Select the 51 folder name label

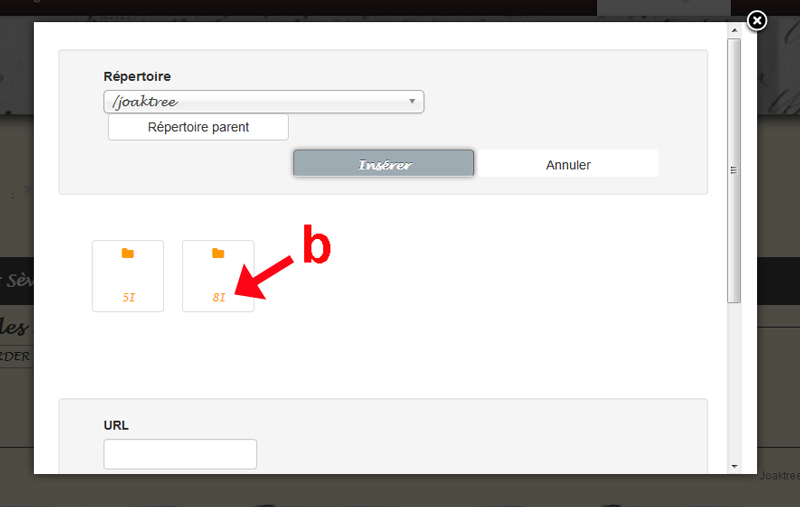click(129, 297)
